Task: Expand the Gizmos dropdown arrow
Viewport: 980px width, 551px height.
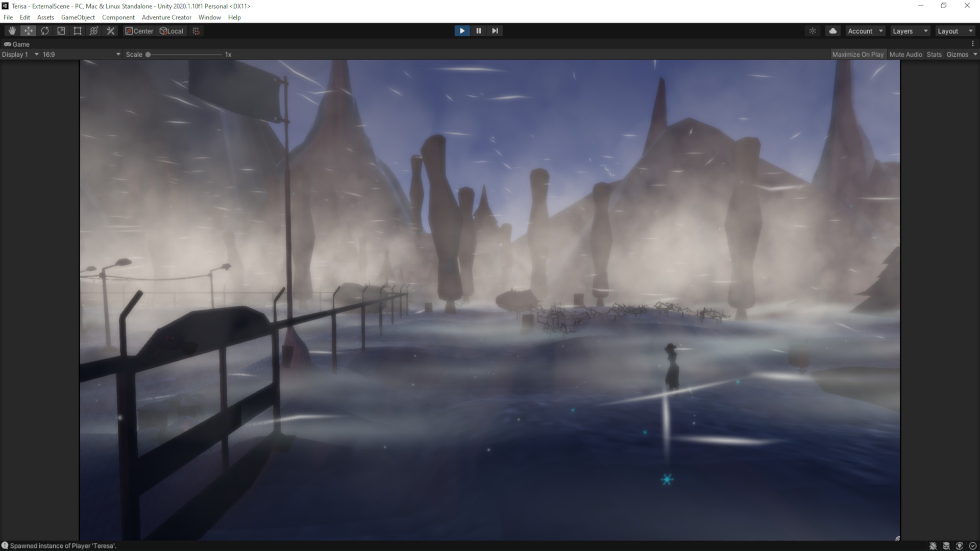Action: (975, 54)
